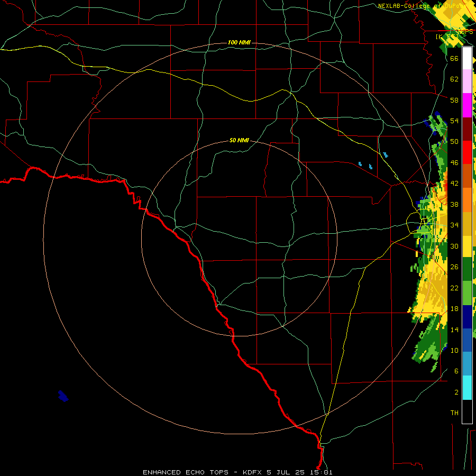Click the "58" scale label
The width and height of the screenshot is (476, 476).
pos(454,100)
